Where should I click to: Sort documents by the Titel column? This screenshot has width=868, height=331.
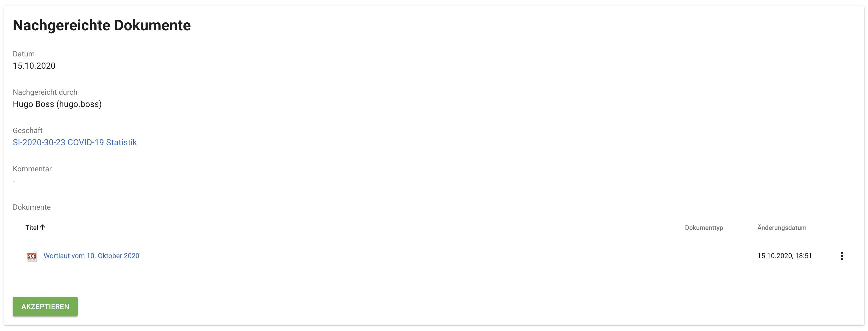point(32,228)
